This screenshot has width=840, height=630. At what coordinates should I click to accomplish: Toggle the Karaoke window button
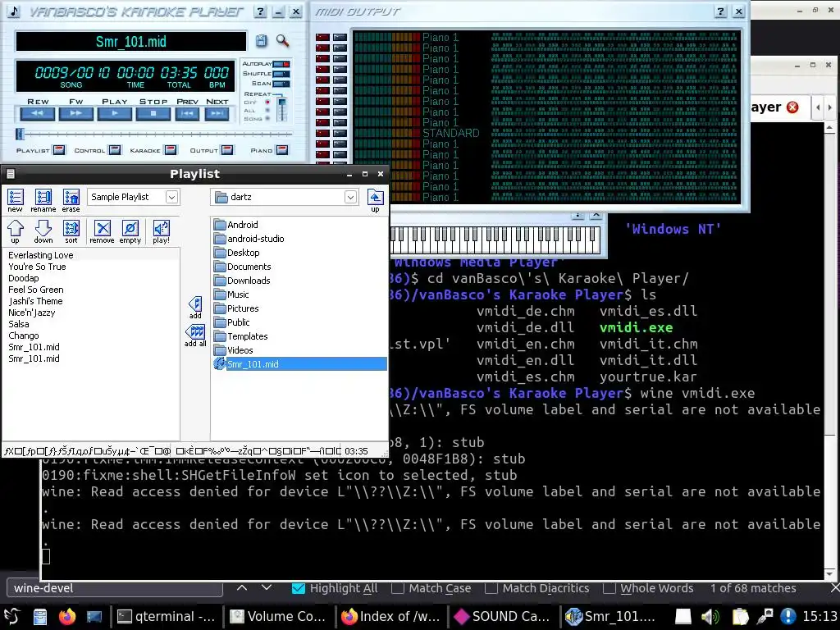[171, 150]
